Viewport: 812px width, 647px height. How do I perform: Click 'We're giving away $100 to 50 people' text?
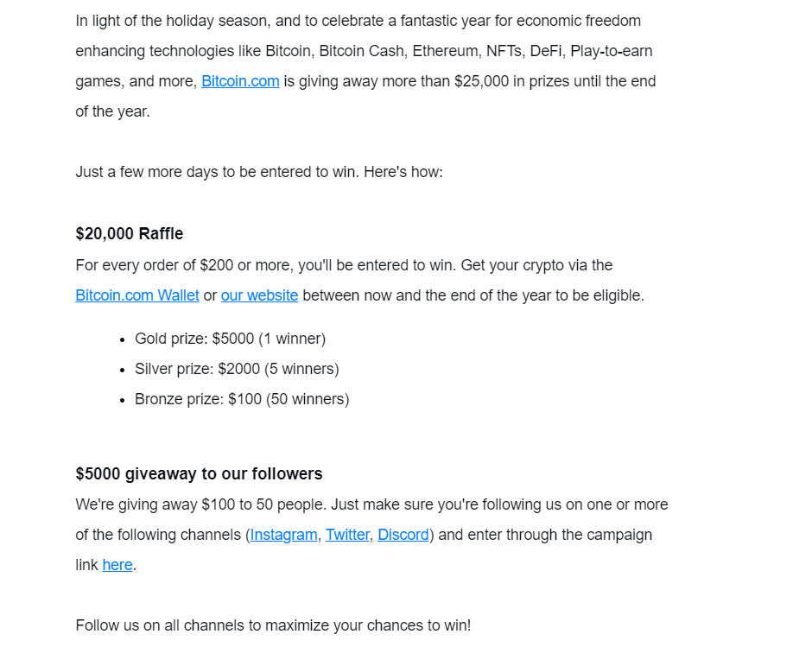(201, 504)
